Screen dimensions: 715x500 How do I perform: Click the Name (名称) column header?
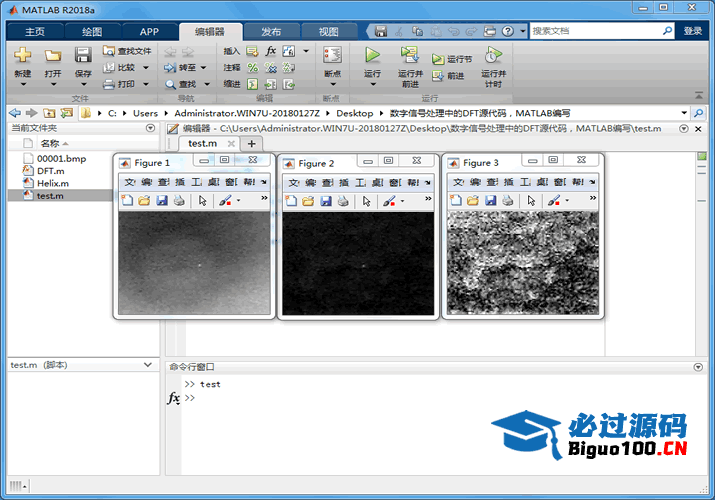point(54,144)
